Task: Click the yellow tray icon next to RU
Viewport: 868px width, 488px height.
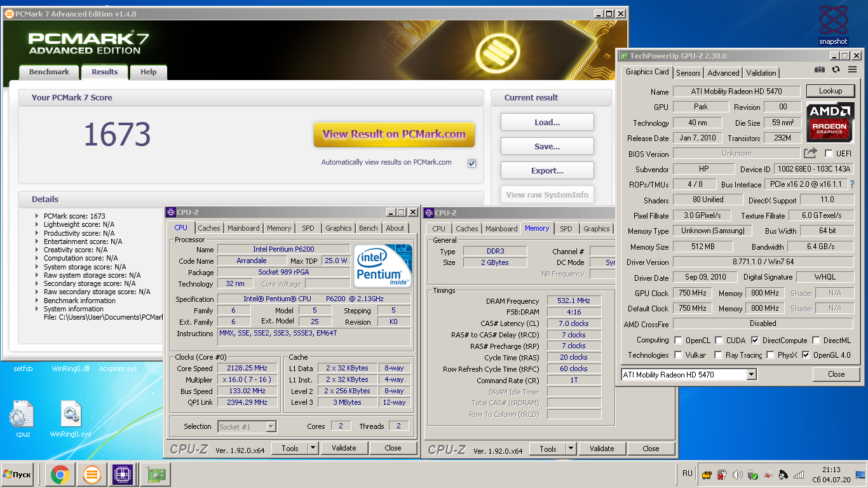Action: pos(706,475)
